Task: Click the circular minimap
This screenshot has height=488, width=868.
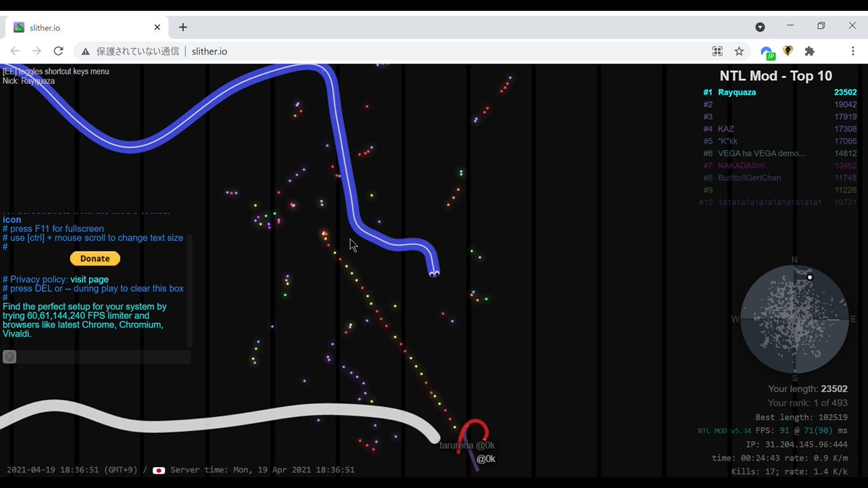Action: 794,319
